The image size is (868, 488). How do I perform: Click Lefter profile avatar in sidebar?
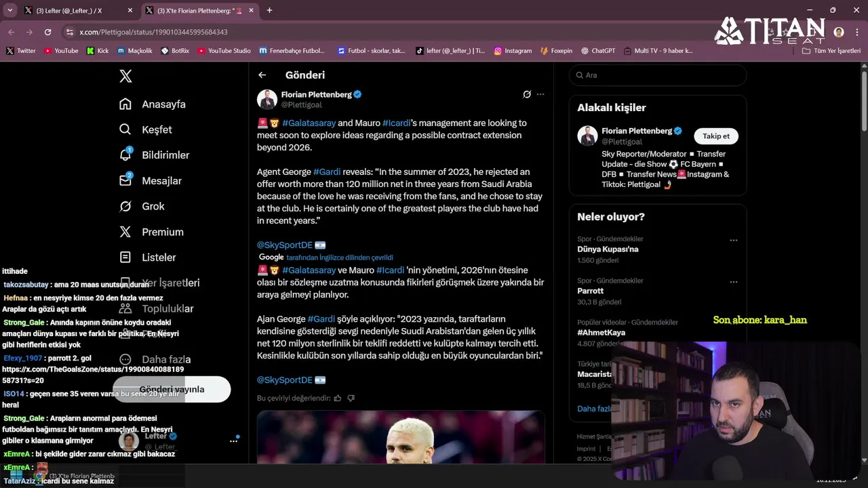129,441
